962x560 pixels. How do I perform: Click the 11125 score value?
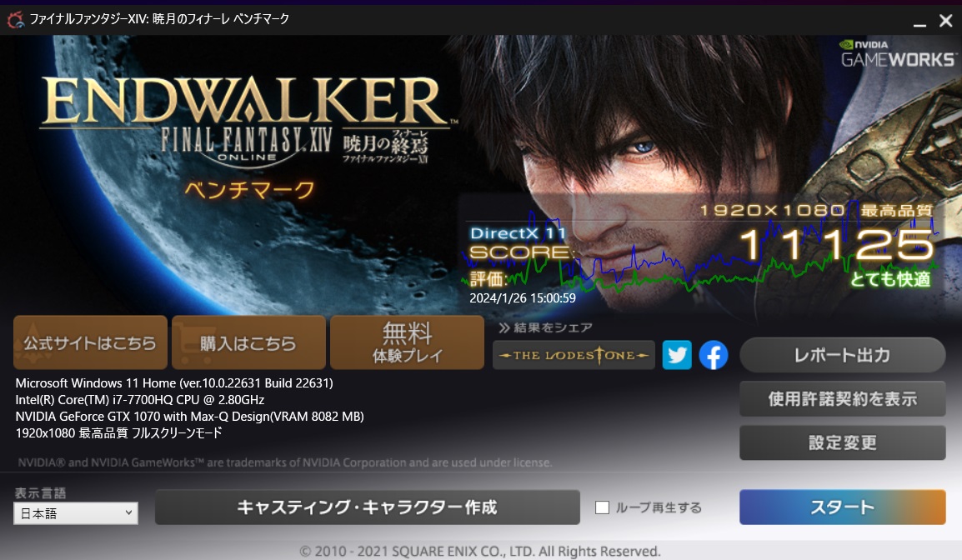click(836, 245)
